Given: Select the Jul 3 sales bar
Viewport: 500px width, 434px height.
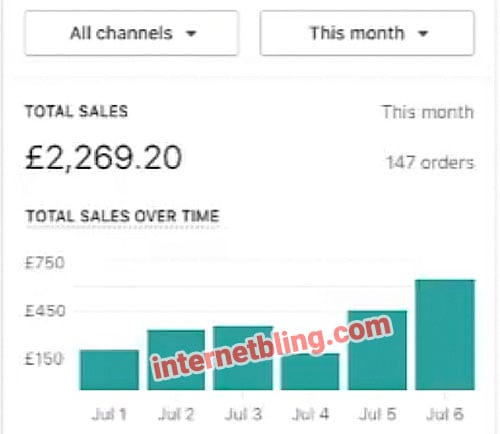Looking at the screenshot, I should (x=243, y=358).
